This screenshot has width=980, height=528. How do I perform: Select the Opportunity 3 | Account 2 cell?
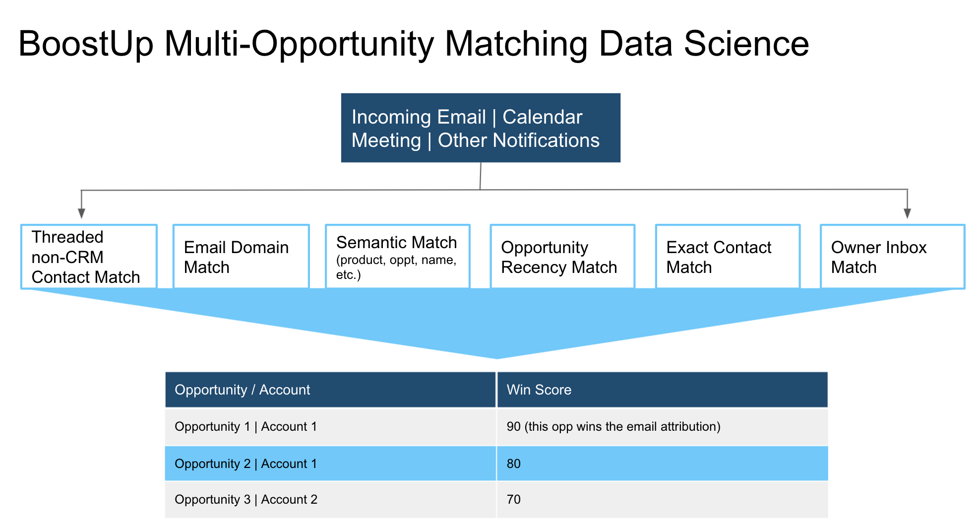tap(330, 500)
